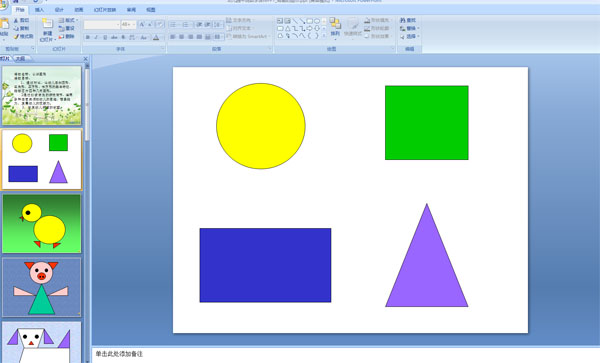Select the yellow chick slide thumbnail
The height and width of the screenshot is (363, 600).
(42, 224)
